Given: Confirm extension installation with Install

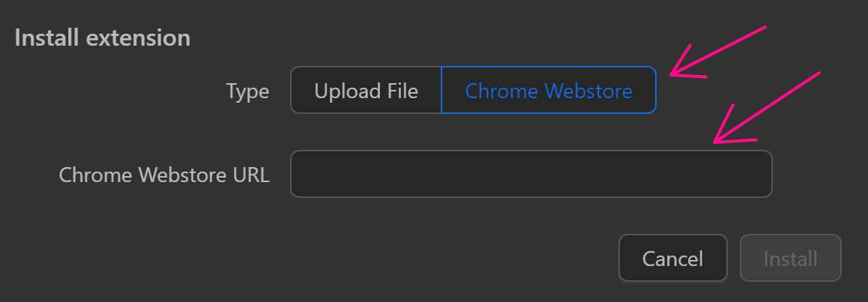Looking at the screenshot, I should 790,259.
